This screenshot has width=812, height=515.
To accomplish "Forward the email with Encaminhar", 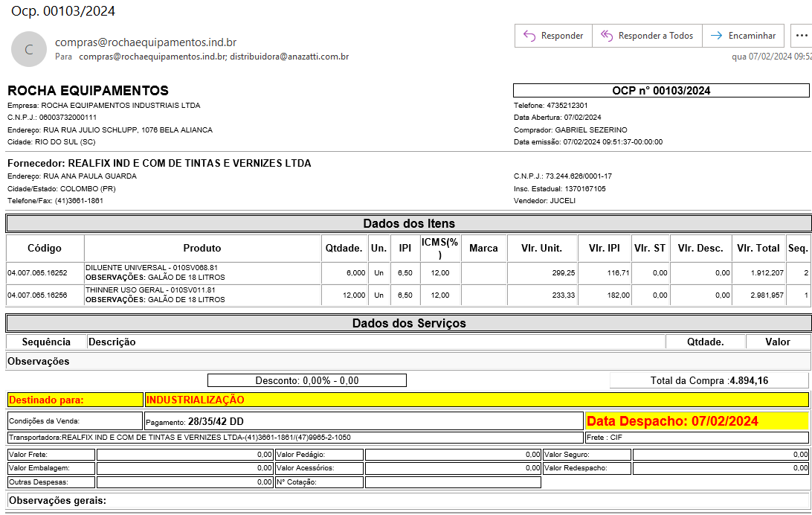I will [x=743, y=36].
